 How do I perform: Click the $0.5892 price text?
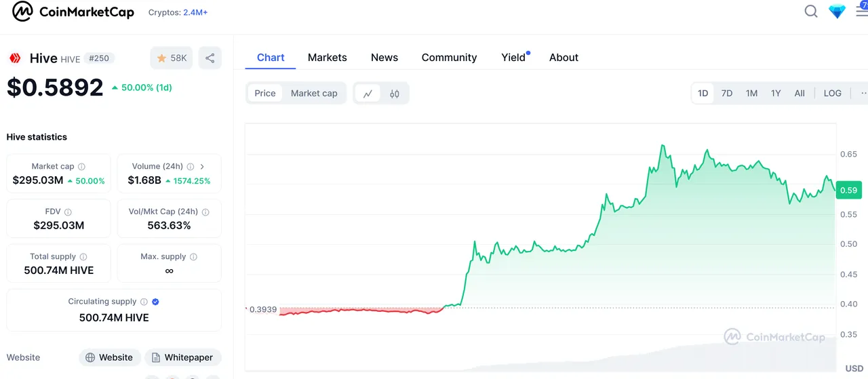pos(55,87)
